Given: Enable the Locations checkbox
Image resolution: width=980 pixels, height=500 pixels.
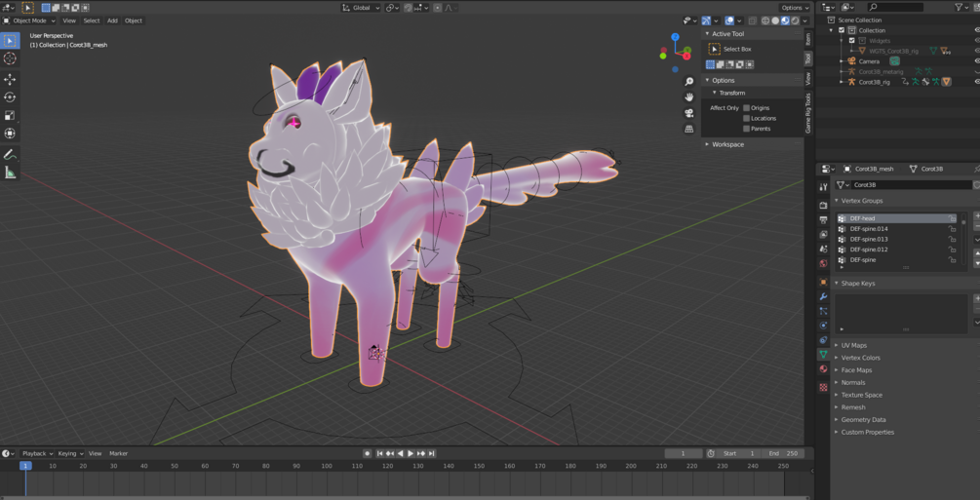Looking at the screenshot, I should (746, 118).
